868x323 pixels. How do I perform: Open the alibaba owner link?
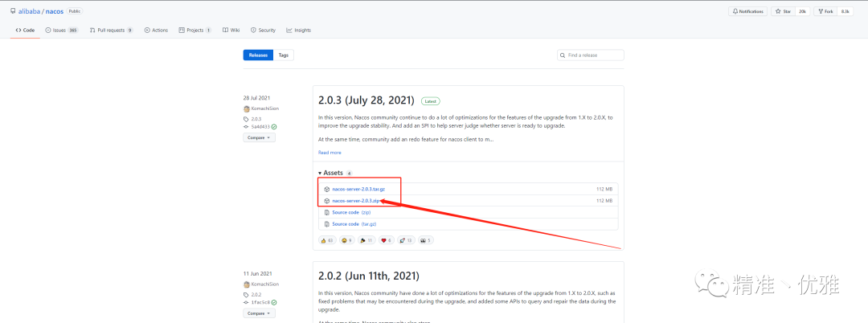[x=29, y=11]
